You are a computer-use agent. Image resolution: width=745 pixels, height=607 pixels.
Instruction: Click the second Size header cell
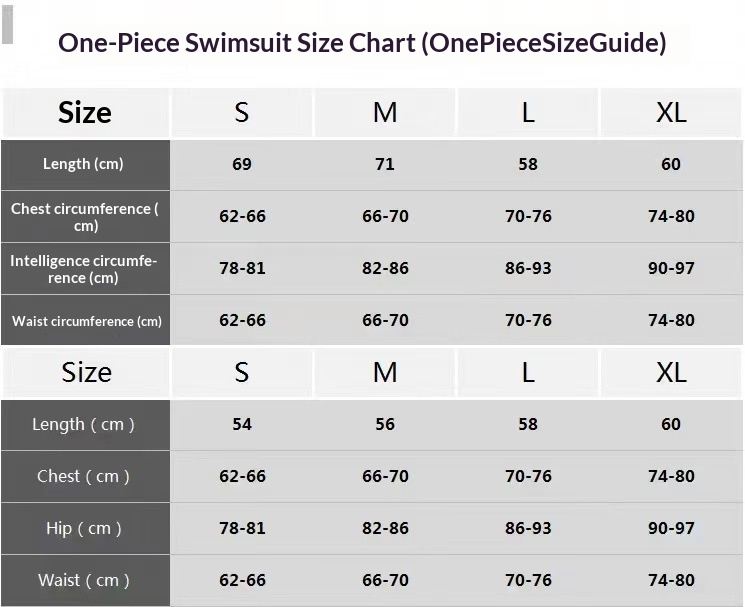(x=86, y=372)
